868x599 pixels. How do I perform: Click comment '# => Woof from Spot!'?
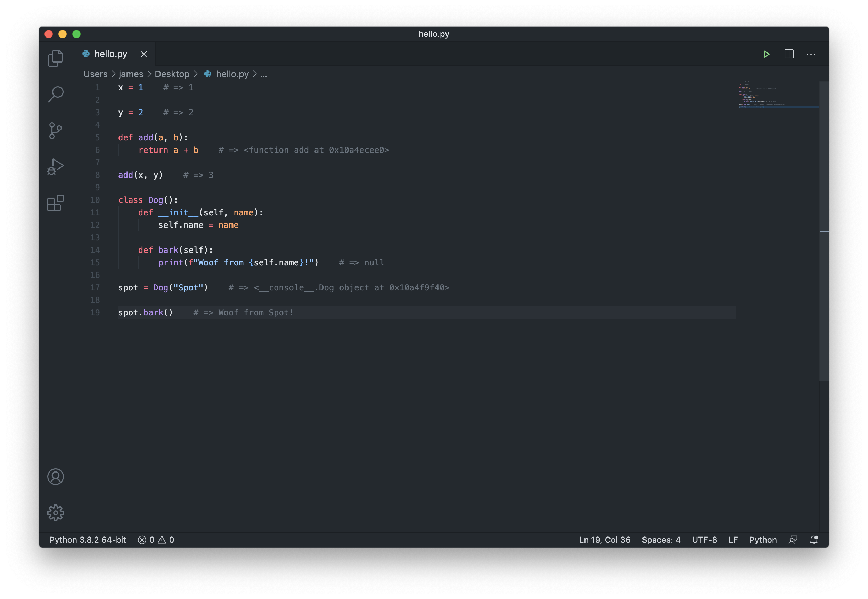(243, 313)
